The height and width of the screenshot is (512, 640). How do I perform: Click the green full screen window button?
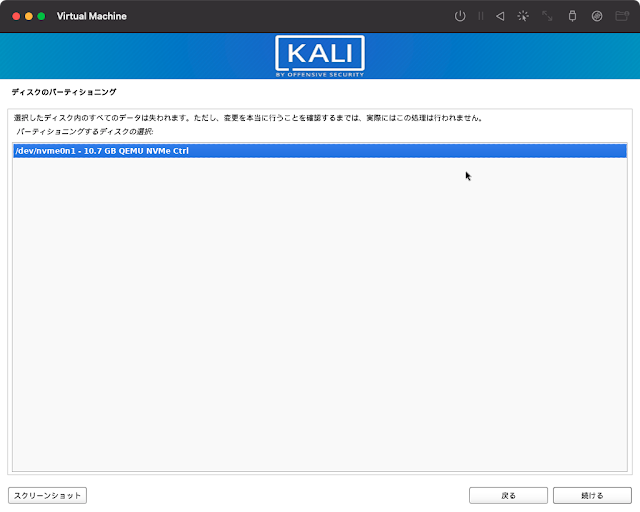(41, 16)
